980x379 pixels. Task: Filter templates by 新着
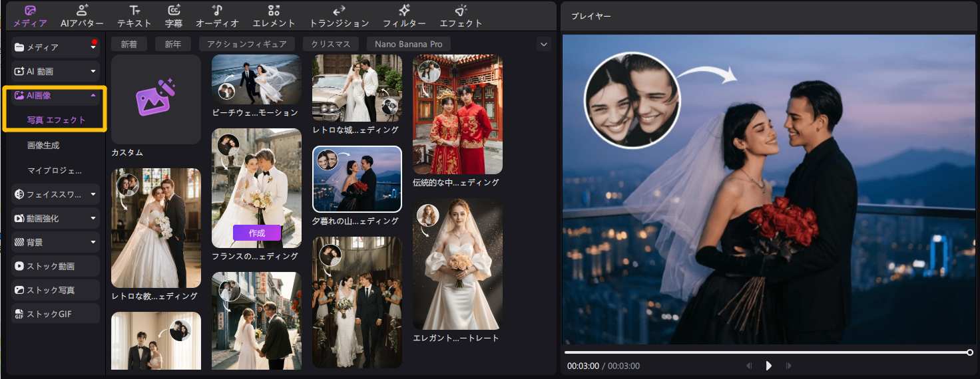pos(129,44)
